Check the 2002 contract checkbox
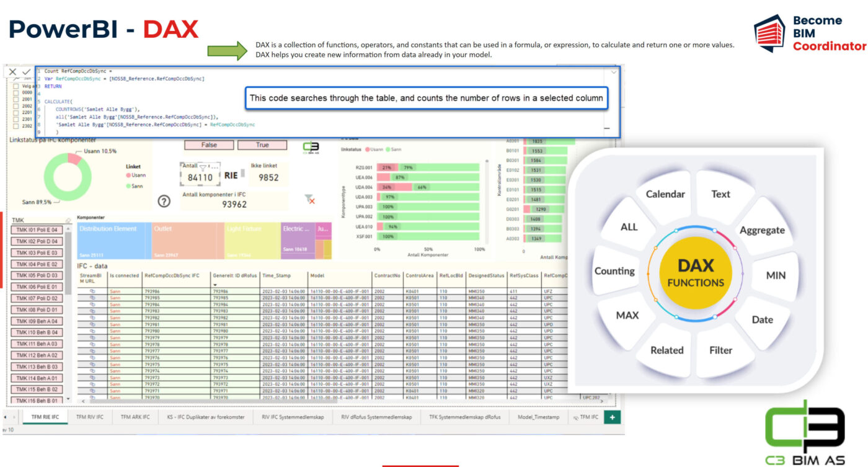This screenshot has width=868, height=467. point(17,105)
